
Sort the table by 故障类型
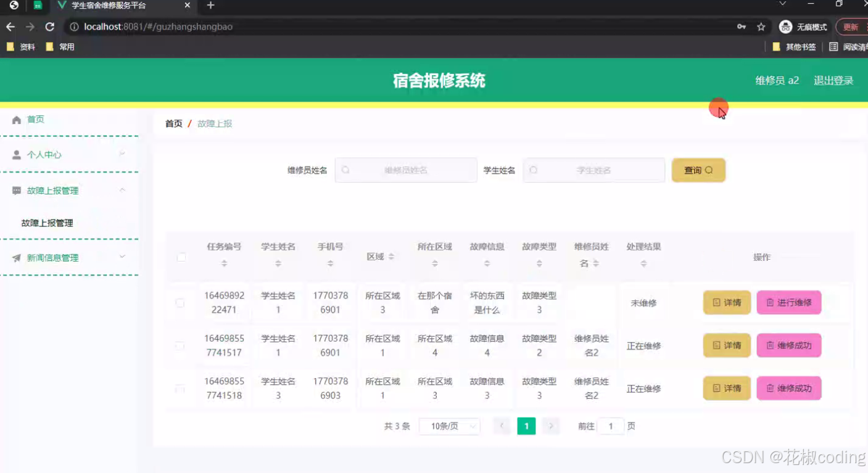539,263
